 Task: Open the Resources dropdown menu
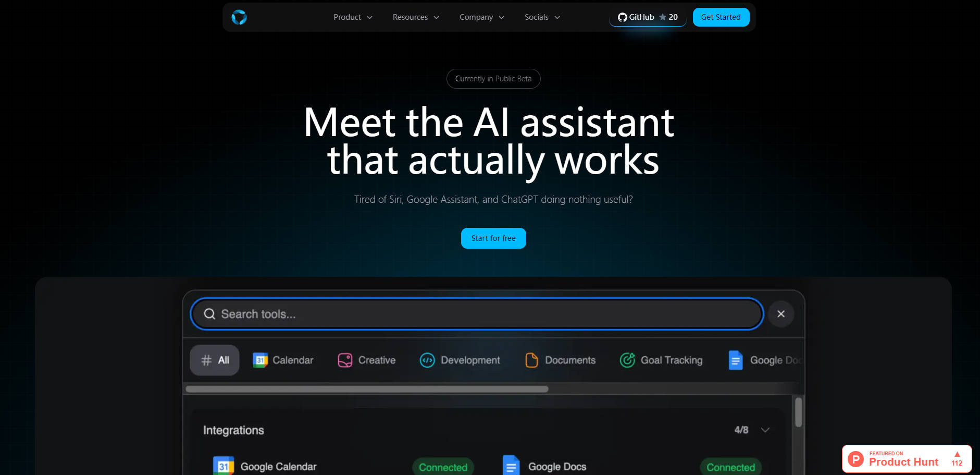coord(416,17)
